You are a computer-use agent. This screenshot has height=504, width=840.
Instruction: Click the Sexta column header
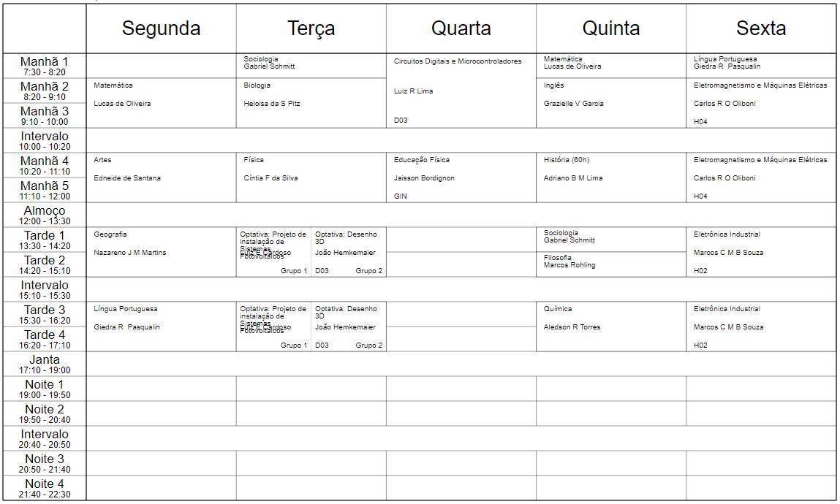pyautogui.click(x=760, y=28)
